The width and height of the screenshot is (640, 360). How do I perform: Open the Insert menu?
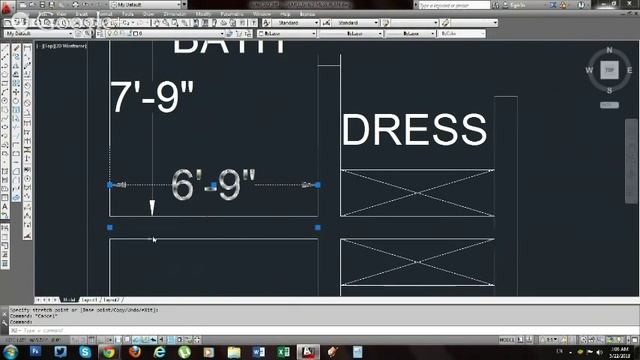[x=81, y=14]
